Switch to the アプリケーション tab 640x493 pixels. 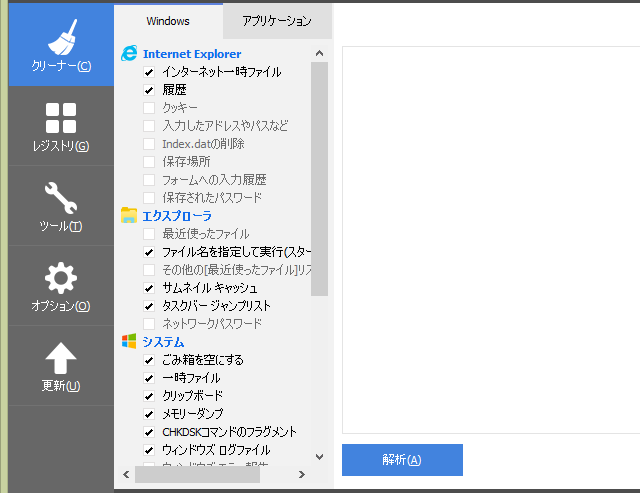click(x=277, y=21)
